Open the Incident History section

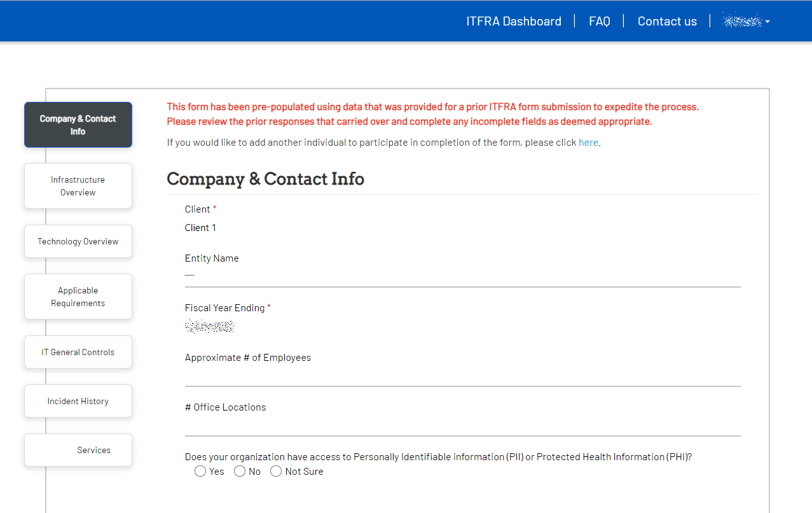(78, 400)
